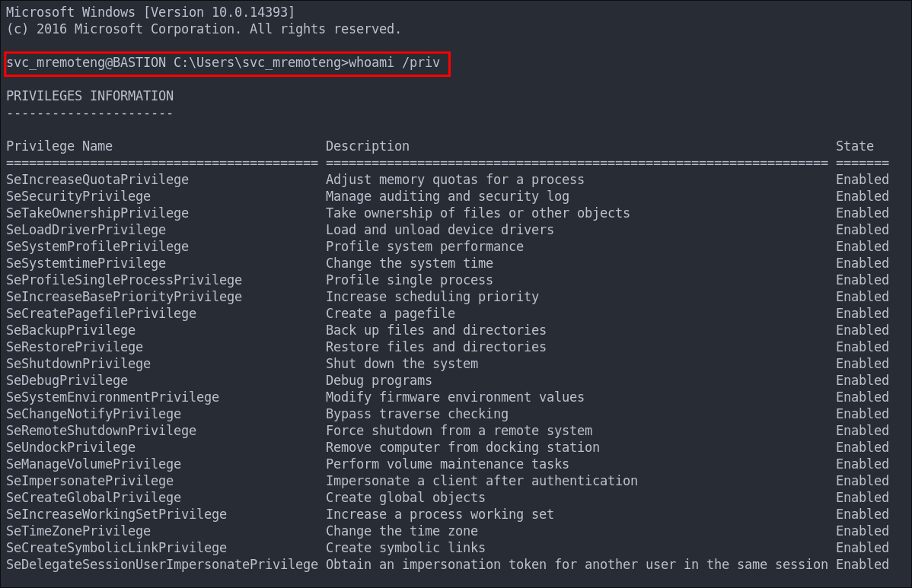Click the Microsoft Windows version line
This screenshot has width=912, height=588.
150,12
